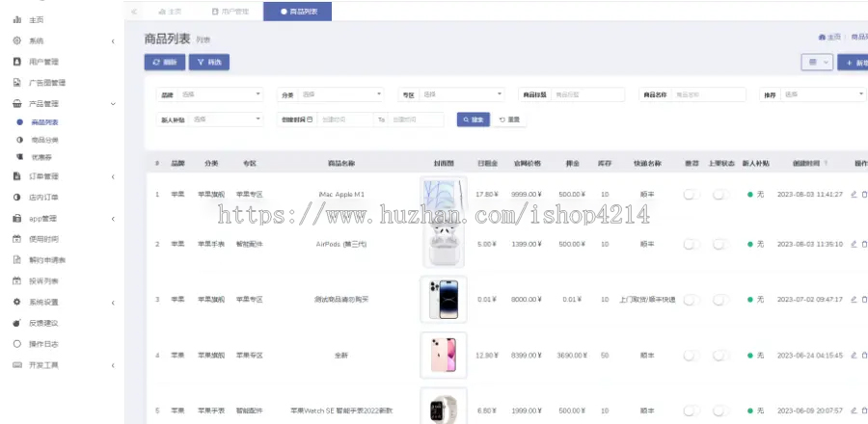Viewport: 868px width, 424px height.
Task: Open 反馈建议 in the sidebar
Action: pyautogui.click(x=43, y=324)
